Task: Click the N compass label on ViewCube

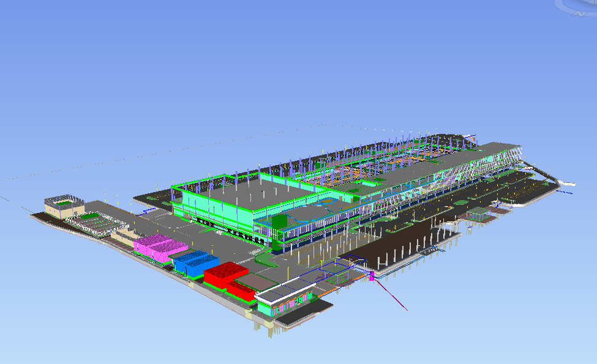Action: pyautogui.click(x=580, y=13)
